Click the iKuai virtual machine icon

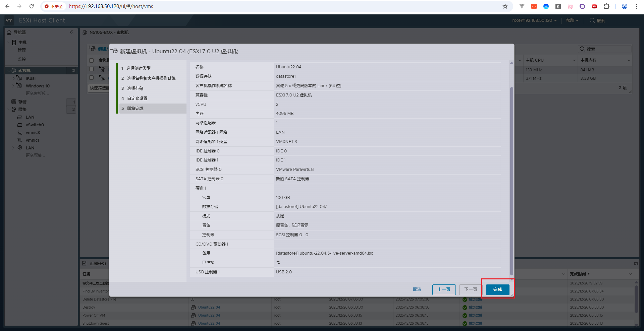tap(20, 78)
